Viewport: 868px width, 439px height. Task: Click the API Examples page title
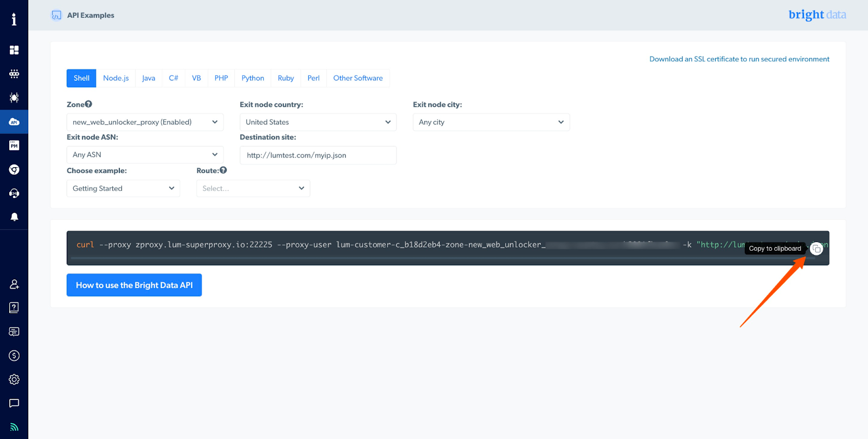[x=91, y=15]
